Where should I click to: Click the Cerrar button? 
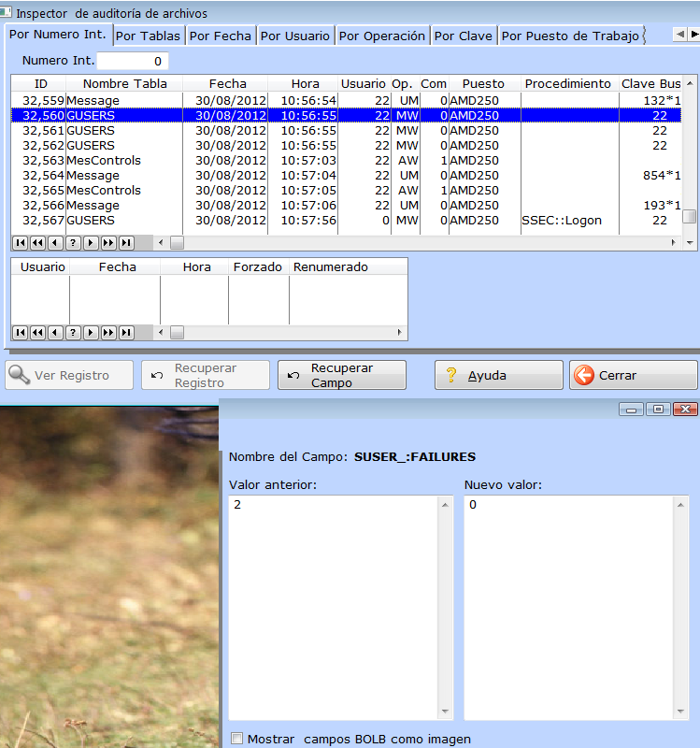click(x=634, y=376)
